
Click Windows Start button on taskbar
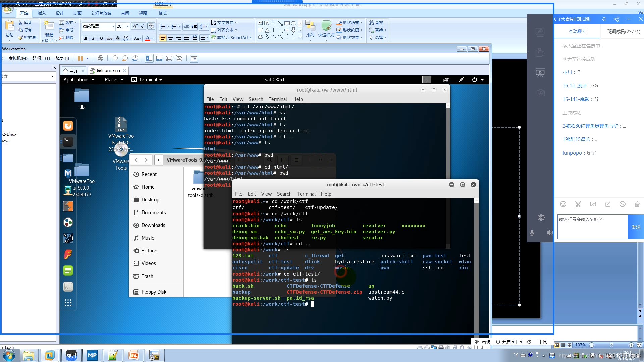[9, 355]
